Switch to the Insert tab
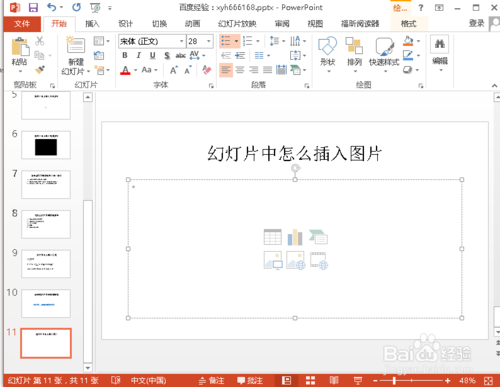This screenshot has height=387, width=500. (x=92, y=24)
